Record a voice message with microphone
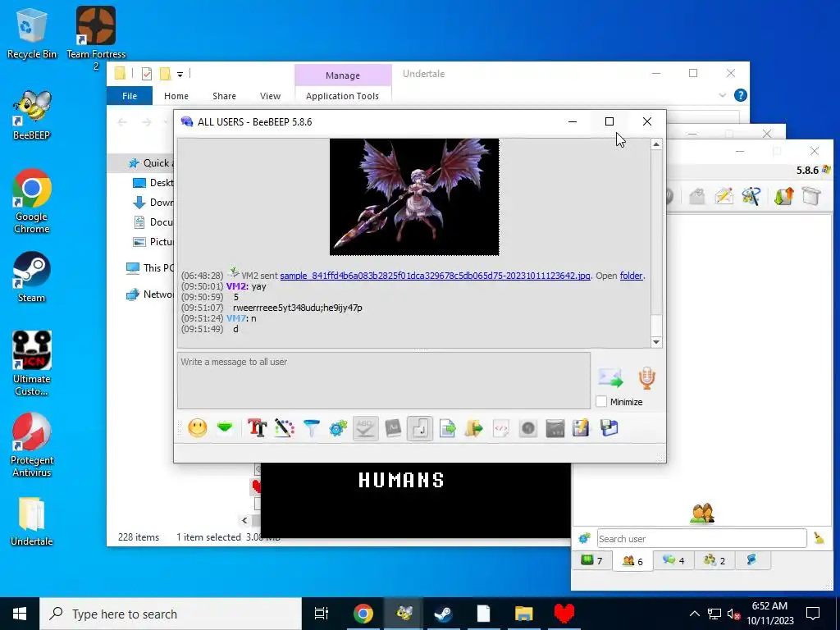Screen dimensions: 840x630 [646, 377]
